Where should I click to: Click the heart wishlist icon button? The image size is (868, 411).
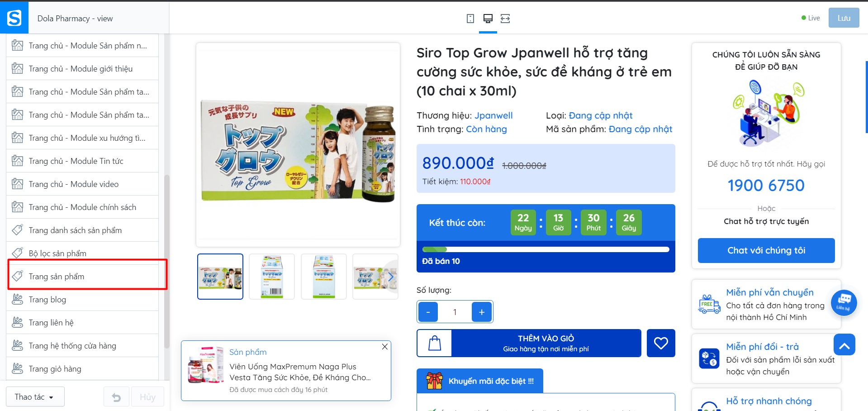[x=661, y=343]
